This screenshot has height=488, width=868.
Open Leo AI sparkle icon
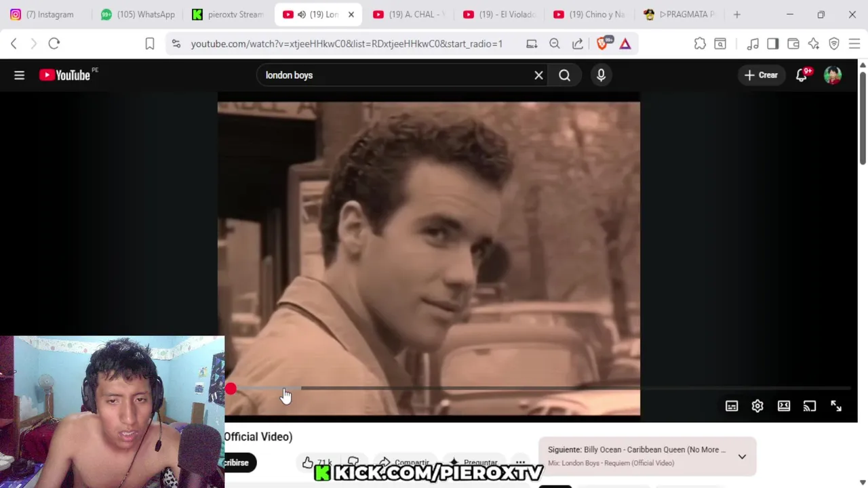(x=814, y=44)
